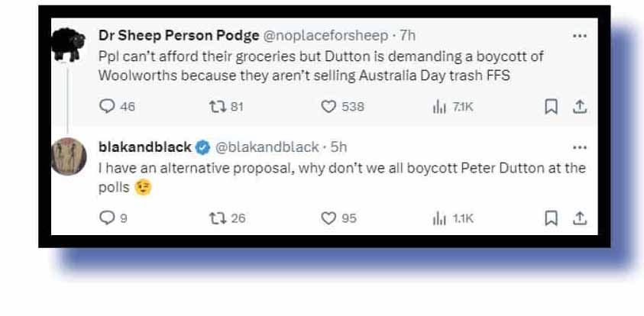This screenshot has height=316, width=644.
Task: Share the Woolworths boycott tweet
Action: tap(579, 107)
